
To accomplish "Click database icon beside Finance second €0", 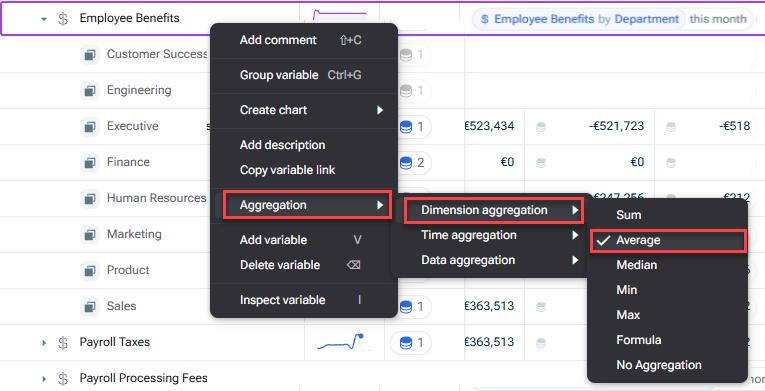I will 541,163.
